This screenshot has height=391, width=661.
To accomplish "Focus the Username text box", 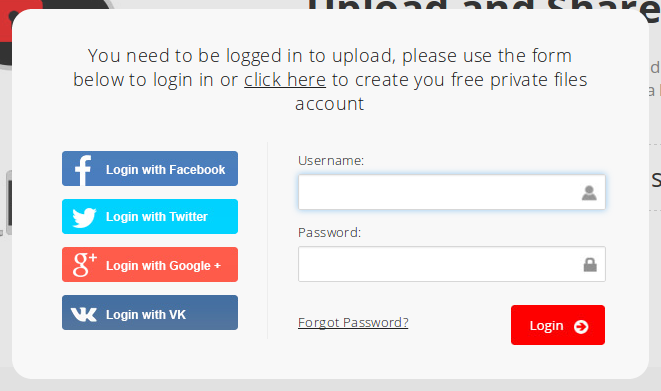I will [x=451, y=192].
